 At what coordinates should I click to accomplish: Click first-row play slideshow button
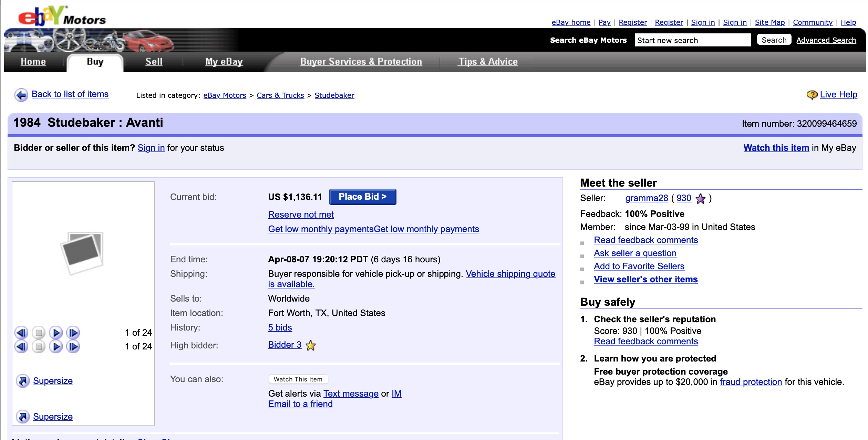click(56, 333)
